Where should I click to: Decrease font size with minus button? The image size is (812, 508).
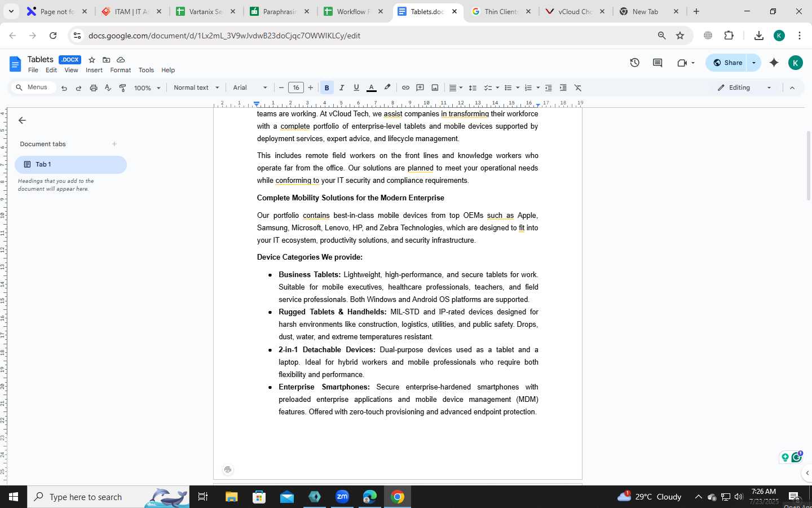(281, 88)
